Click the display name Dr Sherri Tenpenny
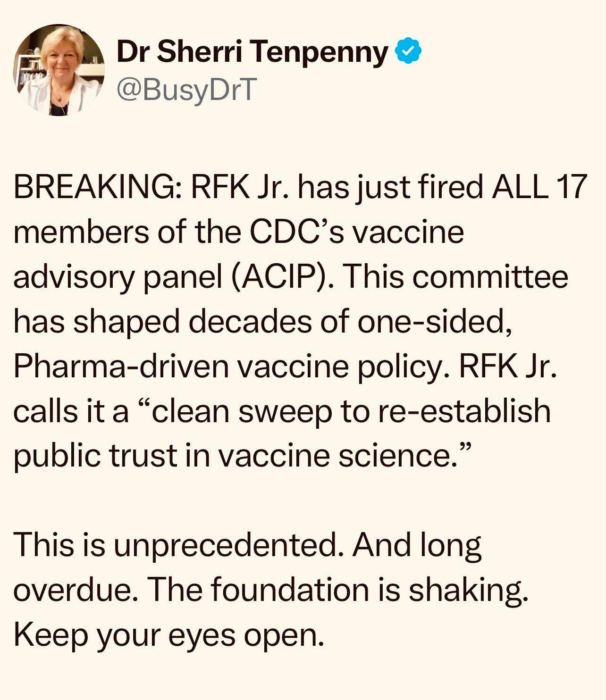Viewport: 606px width, 700px height. [252, 52]
